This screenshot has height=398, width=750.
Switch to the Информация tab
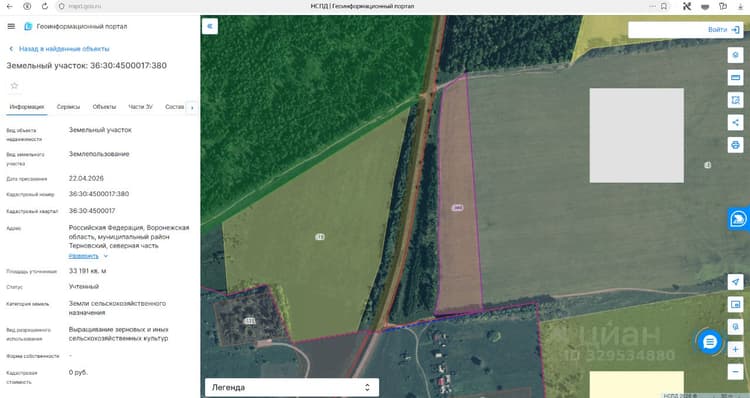pyautogui.click(x=27, y=107)
